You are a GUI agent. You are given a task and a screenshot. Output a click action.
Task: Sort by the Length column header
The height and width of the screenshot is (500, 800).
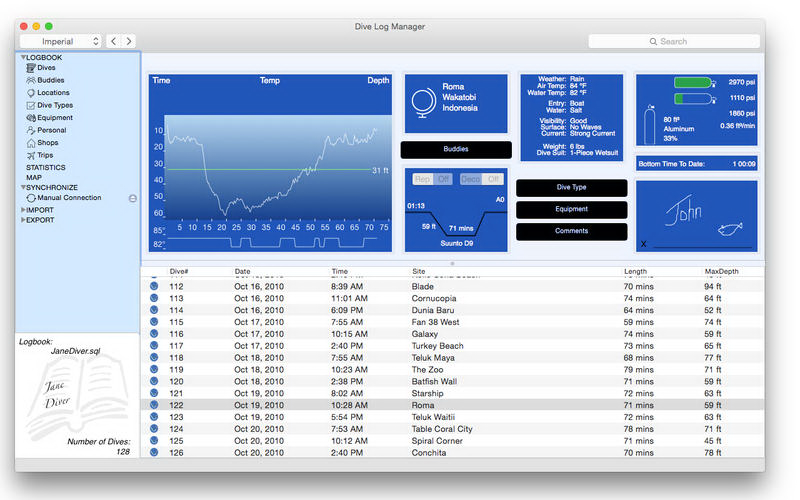click(x=635, y=271)
